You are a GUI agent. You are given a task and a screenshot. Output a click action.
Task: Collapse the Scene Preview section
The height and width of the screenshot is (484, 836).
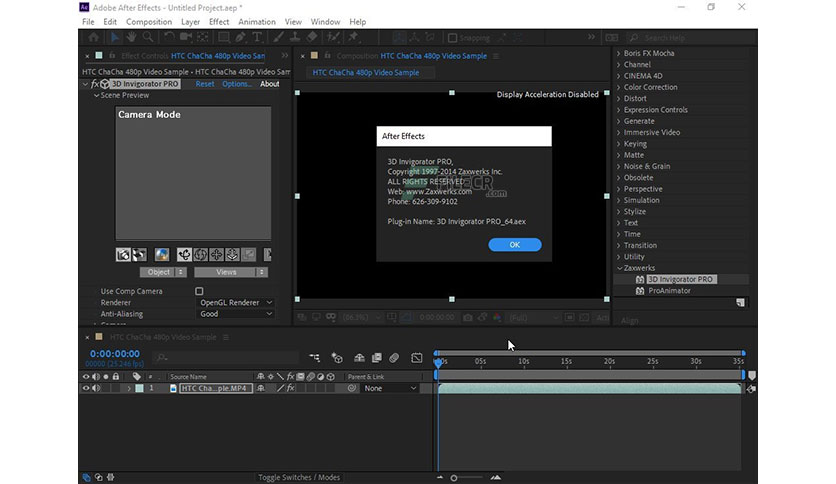pyautogui.click(x=97, y=95)
